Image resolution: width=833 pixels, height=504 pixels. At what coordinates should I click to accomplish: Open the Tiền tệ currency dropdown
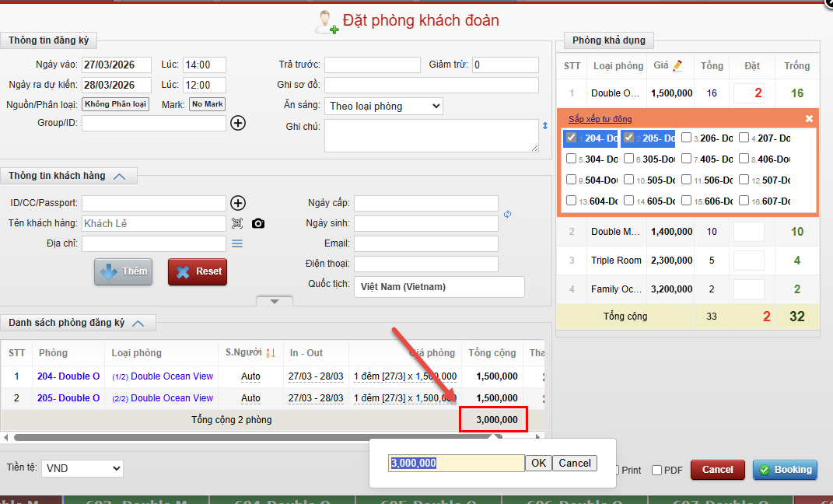pyautogui.click(x=82, y=468)
